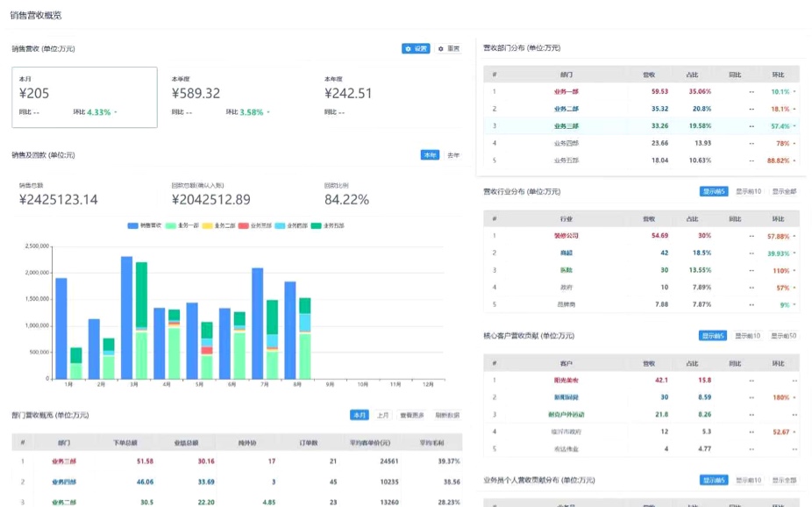
Task: Select the 本月 revenue summary card
Action: coord(84,96)
